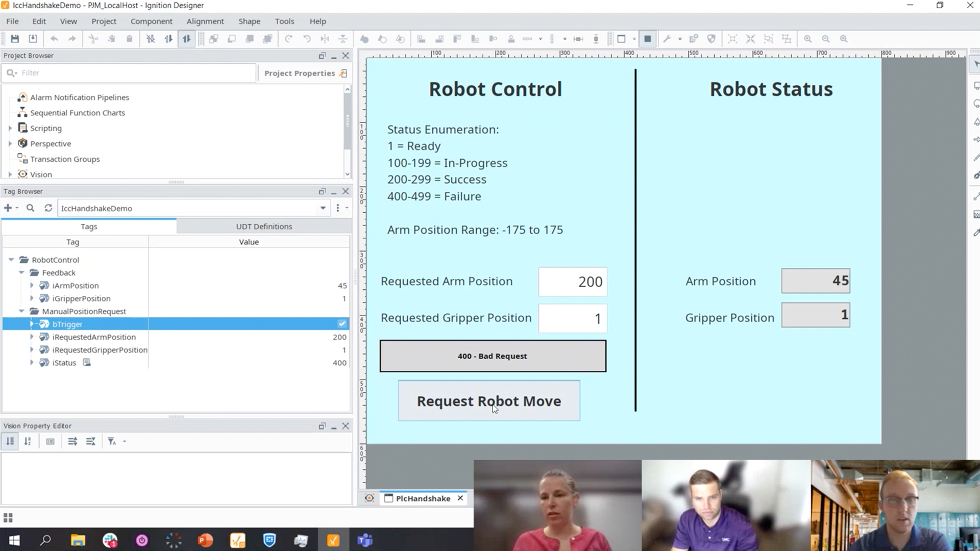Click the zoom out magnifier icon
Screen dimensions: 980x551
[x=825, y=39]
